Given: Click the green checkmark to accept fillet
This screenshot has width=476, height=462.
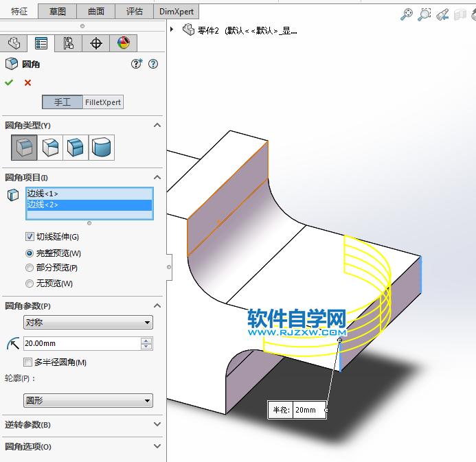Looking at the screenshot, I should 9,82.
